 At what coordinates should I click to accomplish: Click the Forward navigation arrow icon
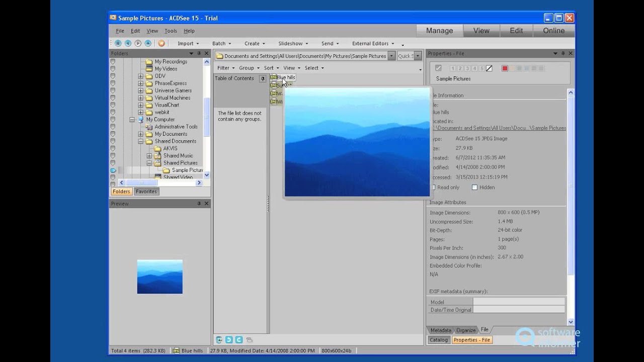point(138,43)
